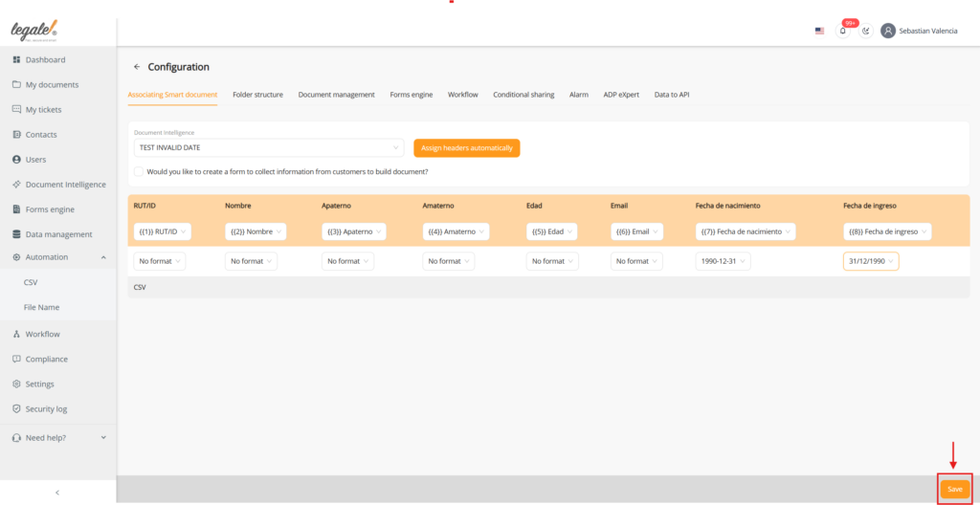Screen dimensions: 980x505
Task: Switch to the Document management tab
Action: (336, 95)
